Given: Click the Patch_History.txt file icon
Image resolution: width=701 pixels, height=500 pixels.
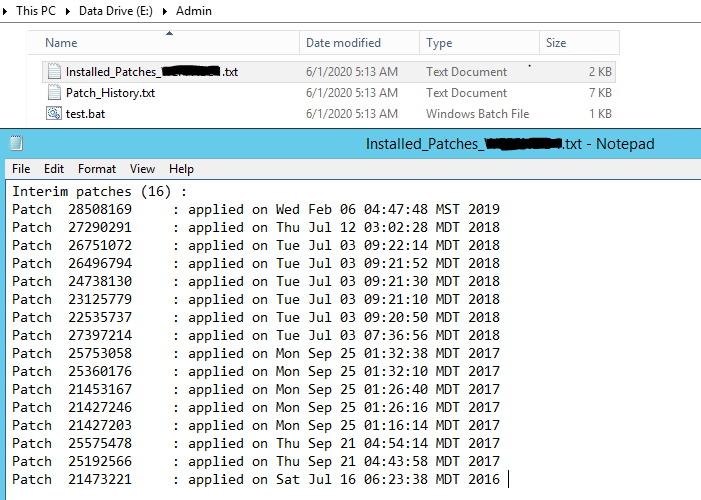Looking at the screenshot, I should (x=54, y=93).
